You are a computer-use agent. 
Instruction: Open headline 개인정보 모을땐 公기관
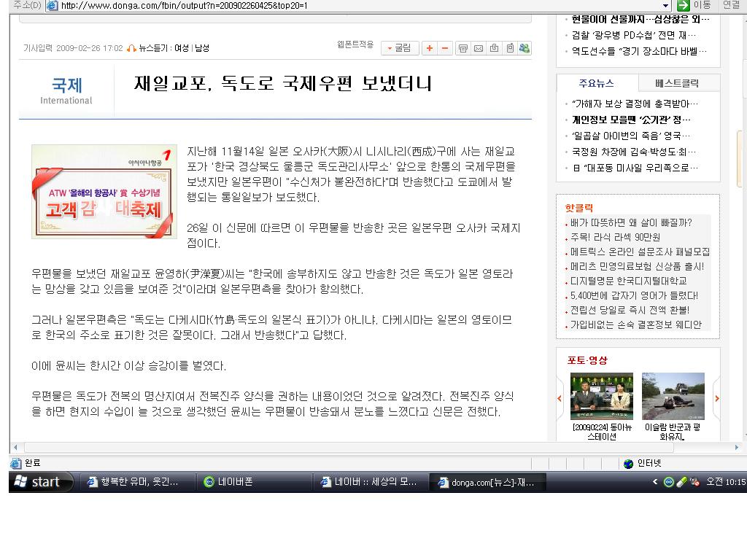631,120
